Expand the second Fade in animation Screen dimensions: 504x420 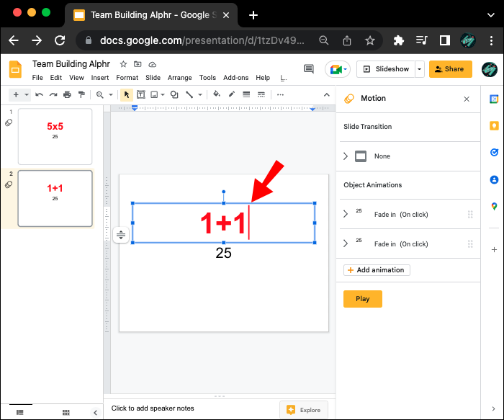point(346,243)
